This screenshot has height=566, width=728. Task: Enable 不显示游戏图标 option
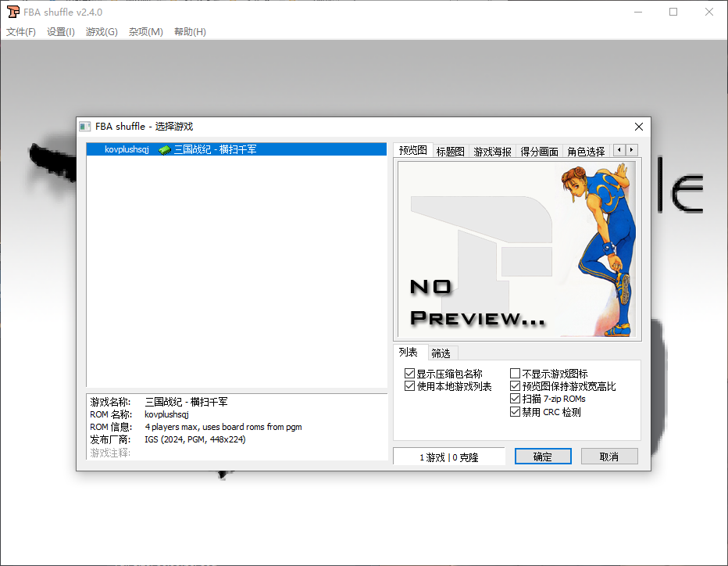pos(514,373)
